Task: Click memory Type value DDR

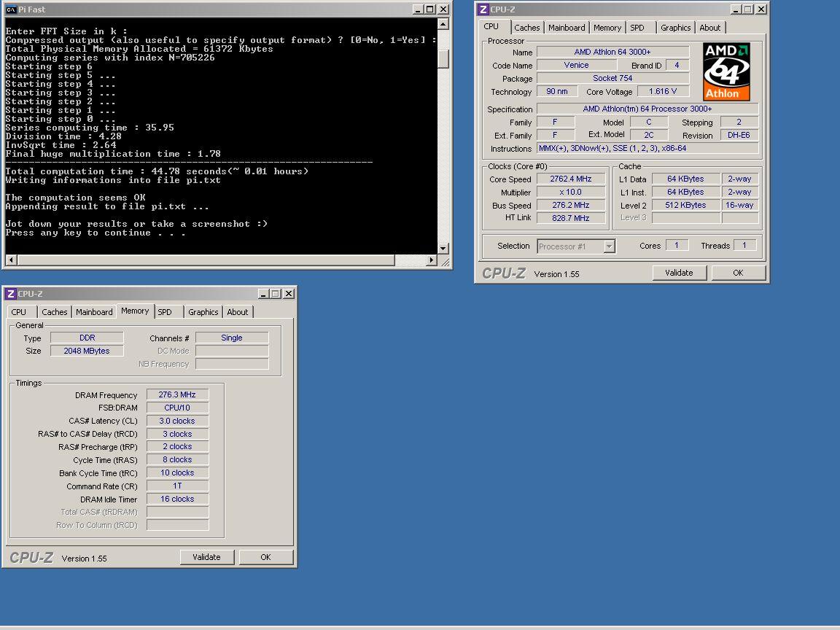Action: tap(87, 338)
